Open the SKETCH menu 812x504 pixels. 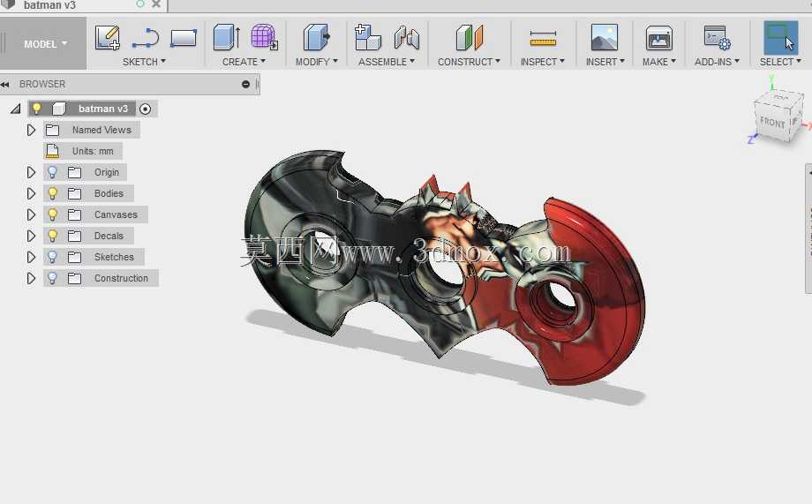(144, 62)
